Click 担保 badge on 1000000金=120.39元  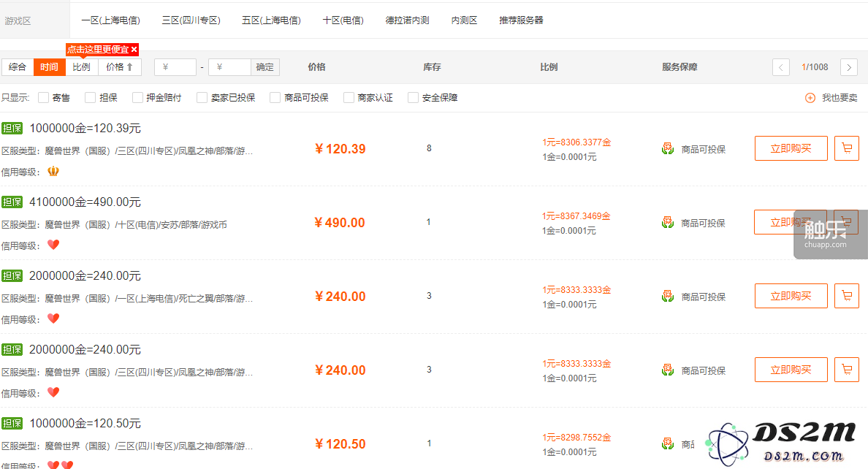coord(12,128)
